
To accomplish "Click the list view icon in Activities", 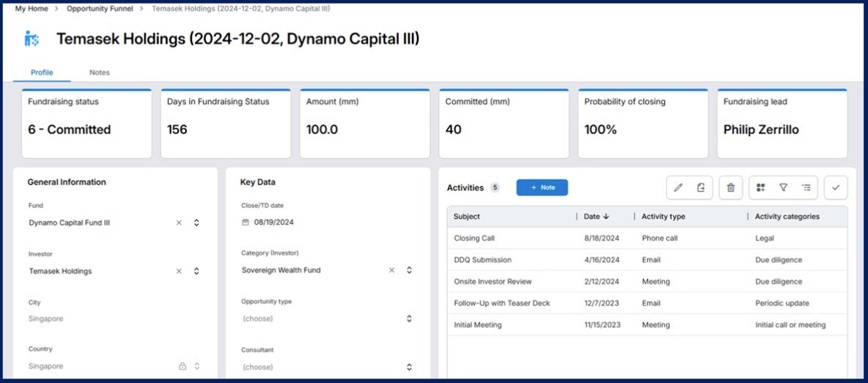I will pos(806,187).
